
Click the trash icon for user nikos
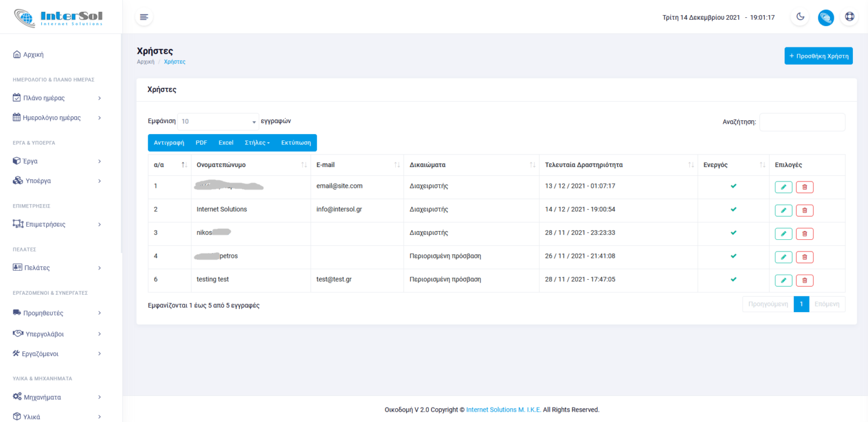click(x=804, y=234)
